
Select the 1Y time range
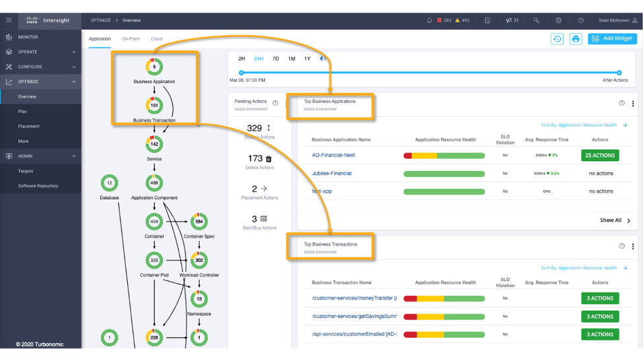click(307, 59)
